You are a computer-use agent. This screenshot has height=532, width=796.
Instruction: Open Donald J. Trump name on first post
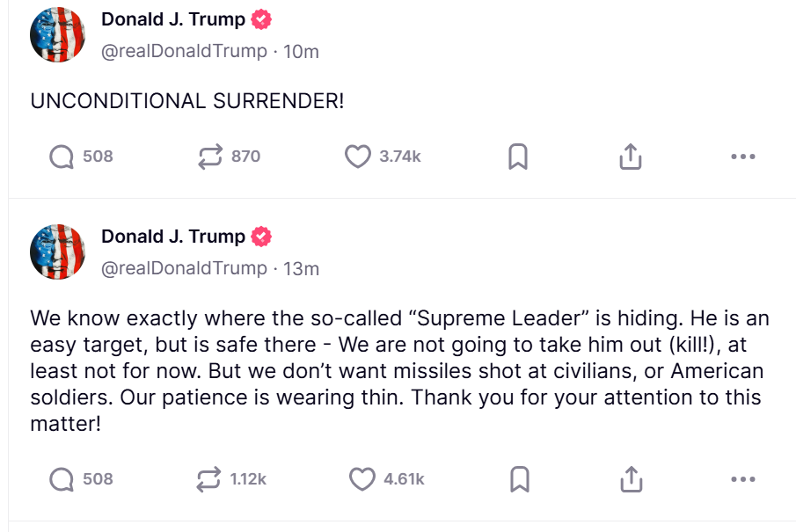point(173,19)
